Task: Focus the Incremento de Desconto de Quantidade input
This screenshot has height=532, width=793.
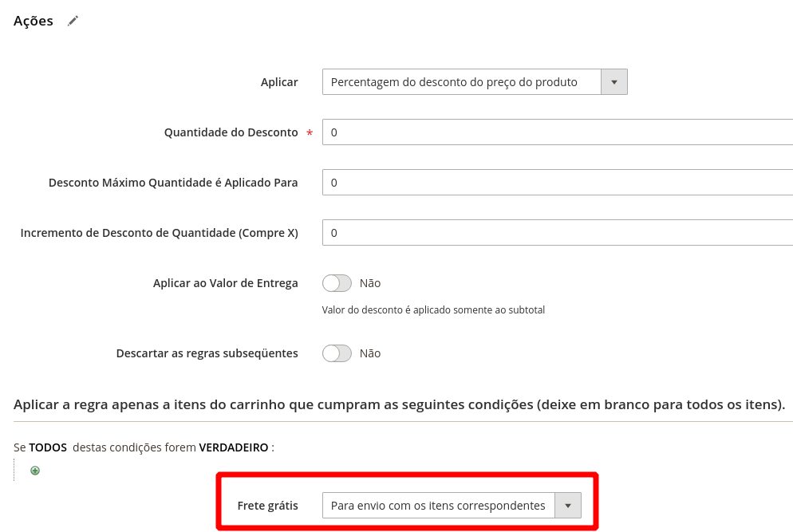Action: pyautogui.click(x=558, y=233)
